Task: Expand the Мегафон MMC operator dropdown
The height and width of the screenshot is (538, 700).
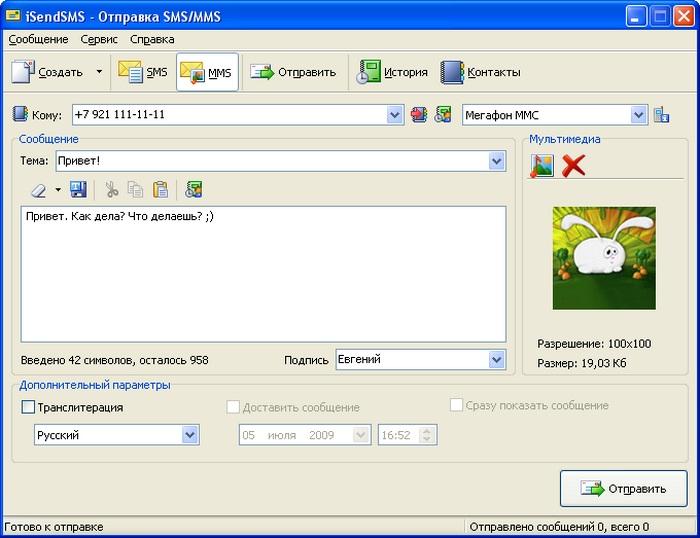Action: click(639, 115)
